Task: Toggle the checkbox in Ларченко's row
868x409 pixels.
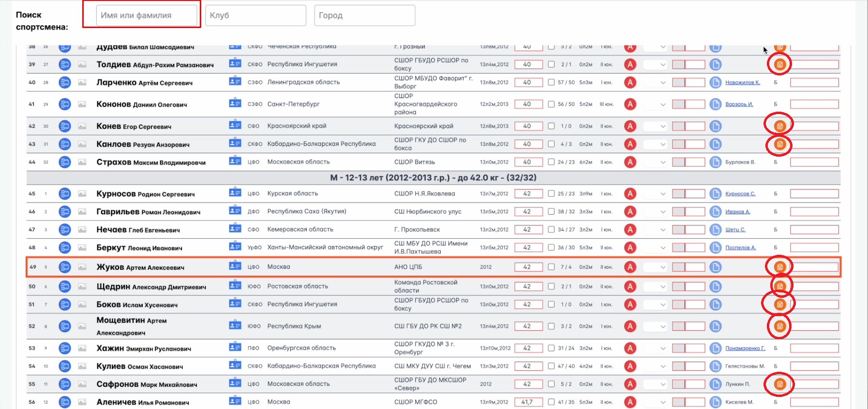Action: [x=551, y=83]
